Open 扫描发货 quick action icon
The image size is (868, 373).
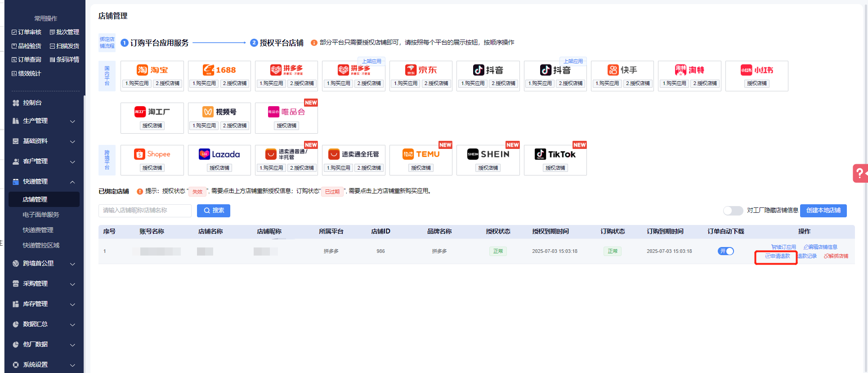click(x=52, y=46)
